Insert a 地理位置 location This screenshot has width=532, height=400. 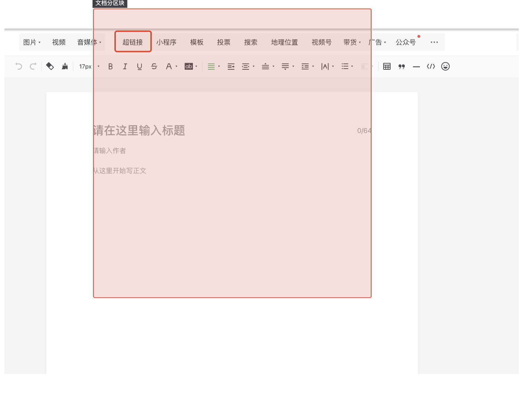click(x=284, y=42)
